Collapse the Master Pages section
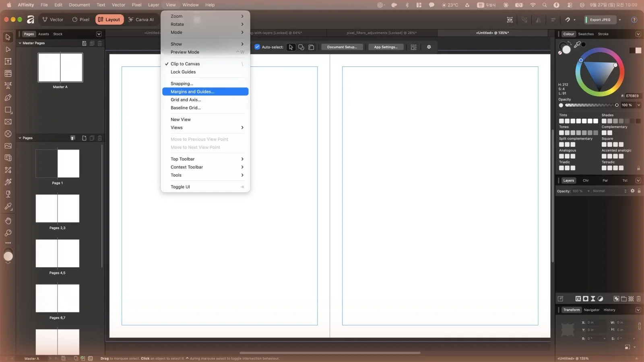Image resolution: width=644 pixels, height=362 pixels. 20,43
